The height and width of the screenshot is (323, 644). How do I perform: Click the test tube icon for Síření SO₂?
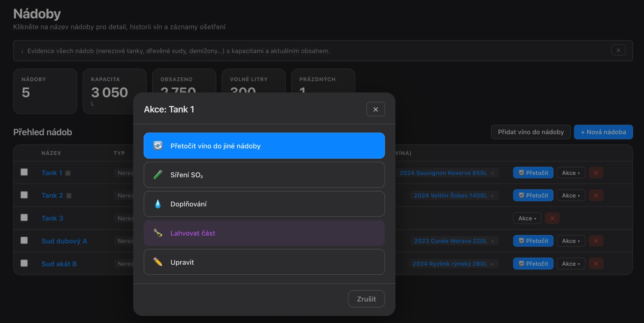pos(158,175)
